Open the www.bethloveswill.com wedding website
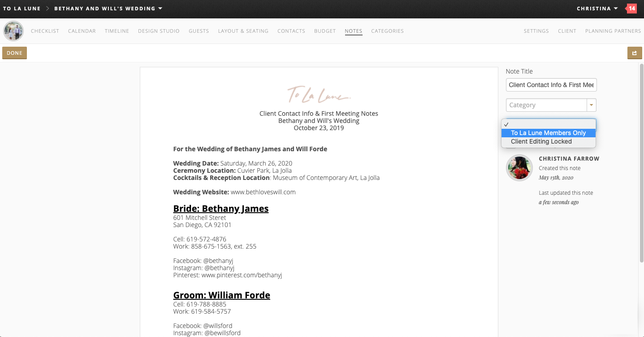This screenshot has width=644, height=337. coord(263,192)
